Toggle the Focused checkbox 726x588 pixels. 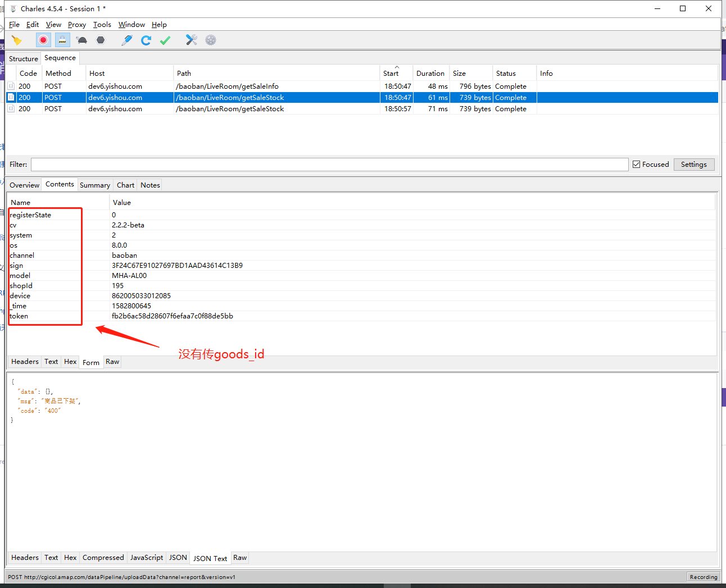[637, 165]
